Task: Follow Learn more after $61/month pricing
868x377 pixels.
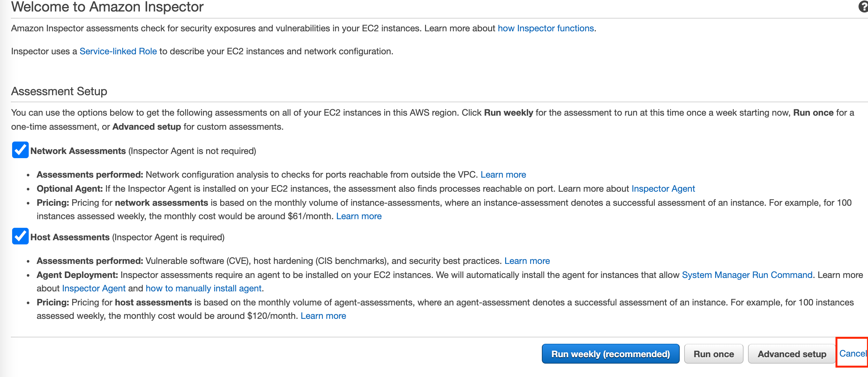Action: click(x=359, y=216)
